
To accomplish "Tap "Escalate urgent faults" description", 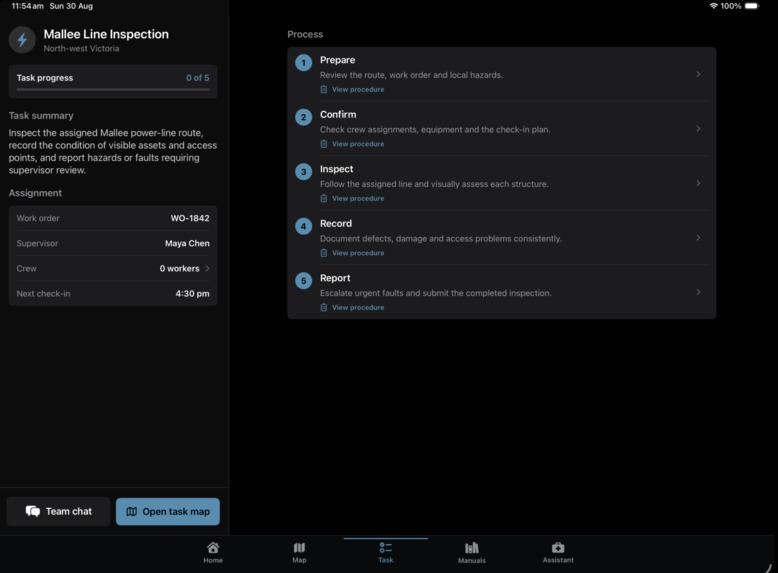I will point(435,293).
